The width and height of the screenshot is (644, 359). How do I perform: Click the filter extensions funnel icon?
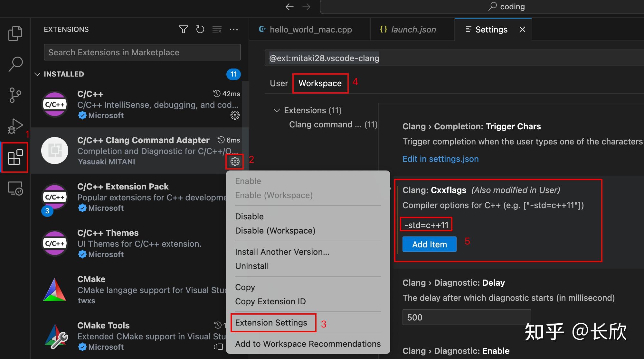[183, 30]
